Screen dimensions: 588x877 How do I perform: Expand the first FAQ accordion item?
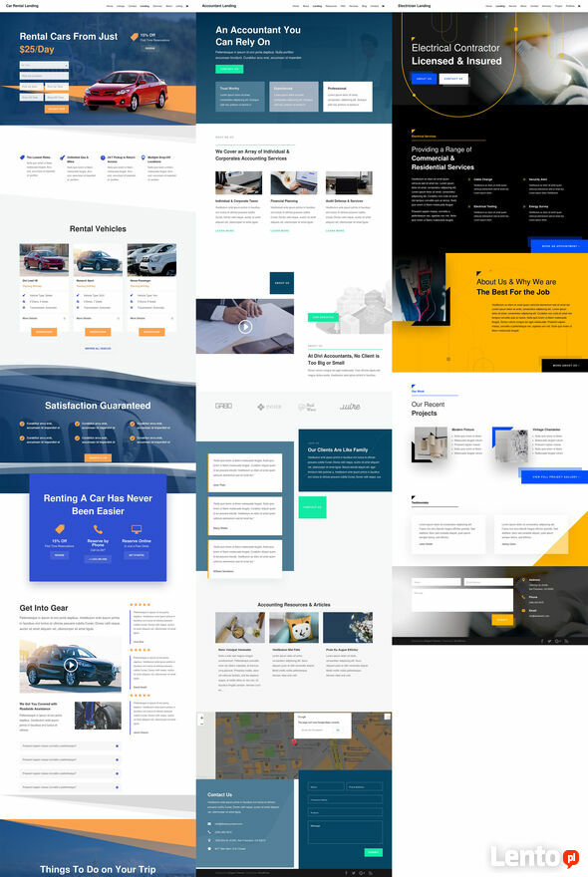pos(70,746)
